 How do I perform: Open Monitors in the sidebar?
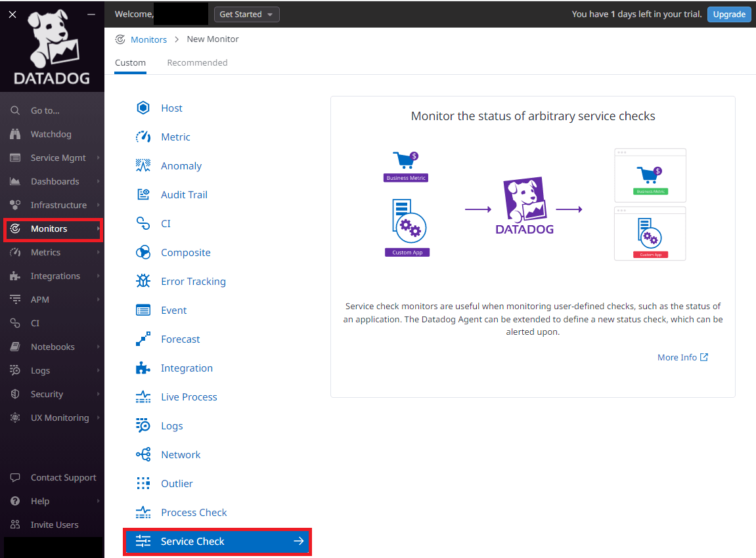click(53, 229)
